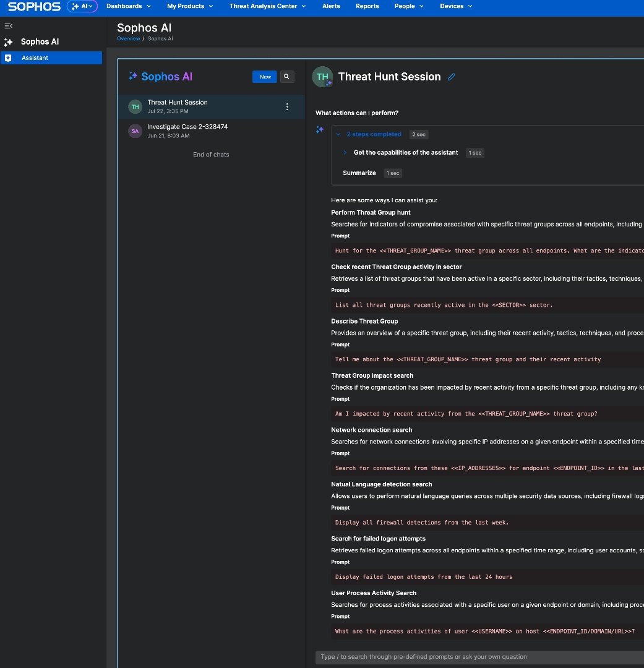
Task: Rename the session via the pencil edit icon
Action: (451, 77)
